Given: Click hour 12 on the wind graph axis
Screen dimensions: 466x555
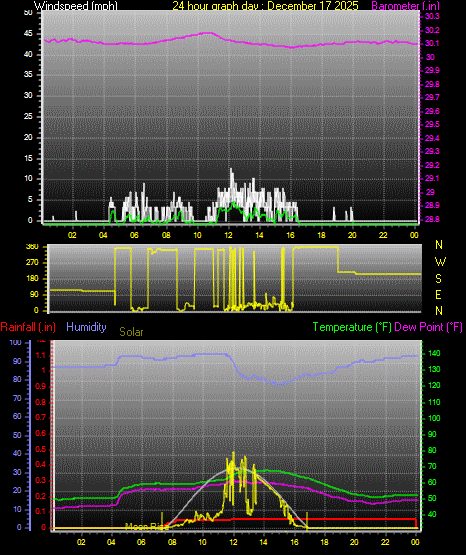Looking at the screenshot, I should pyautogui.click(x=228, y=235).
